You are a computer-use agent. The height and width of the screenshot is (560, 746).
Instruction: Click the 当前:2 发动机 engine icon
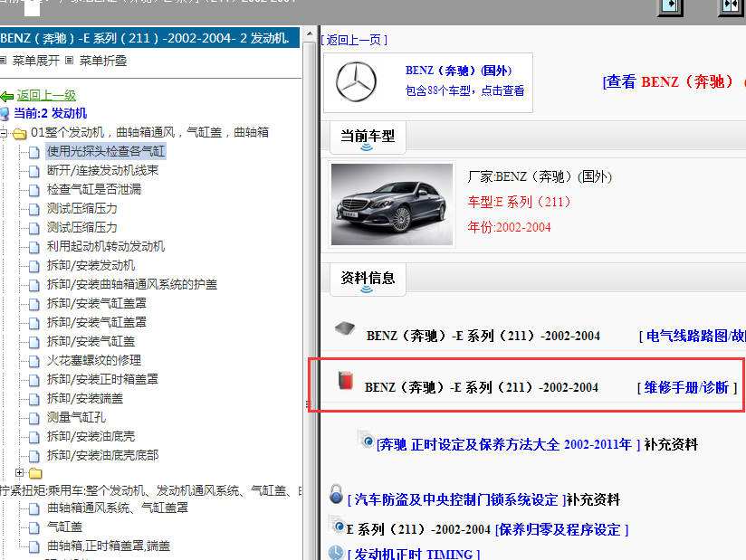5,114
